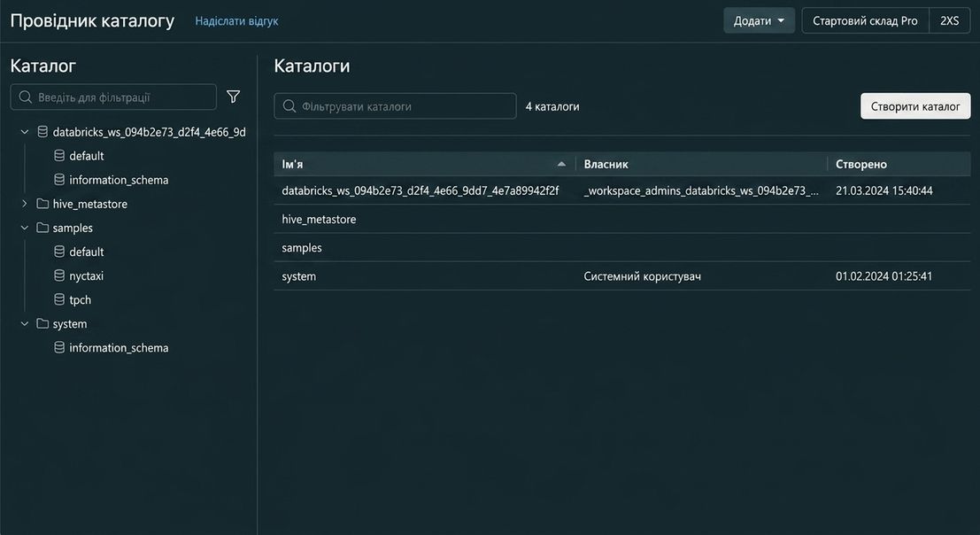Sort by the Створено column header
Image resolution: width=980 pixels, height=535 pixels.
coord(860,165)
